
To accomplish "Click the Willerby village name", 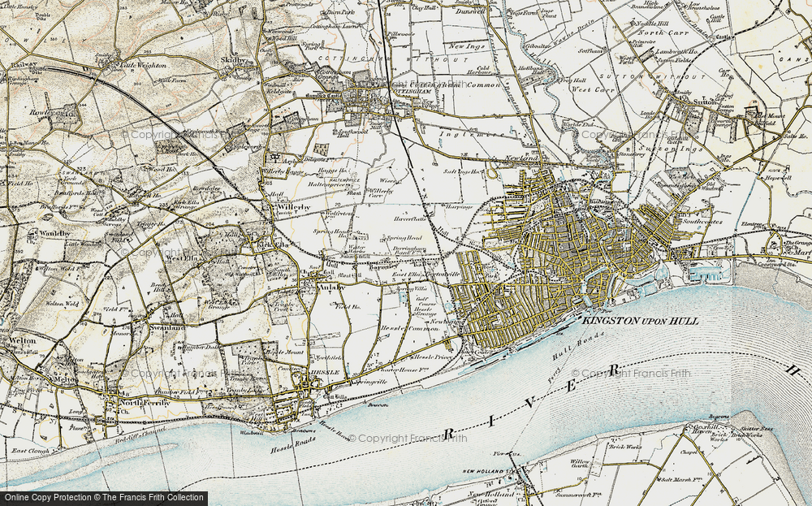I will 294,206.
